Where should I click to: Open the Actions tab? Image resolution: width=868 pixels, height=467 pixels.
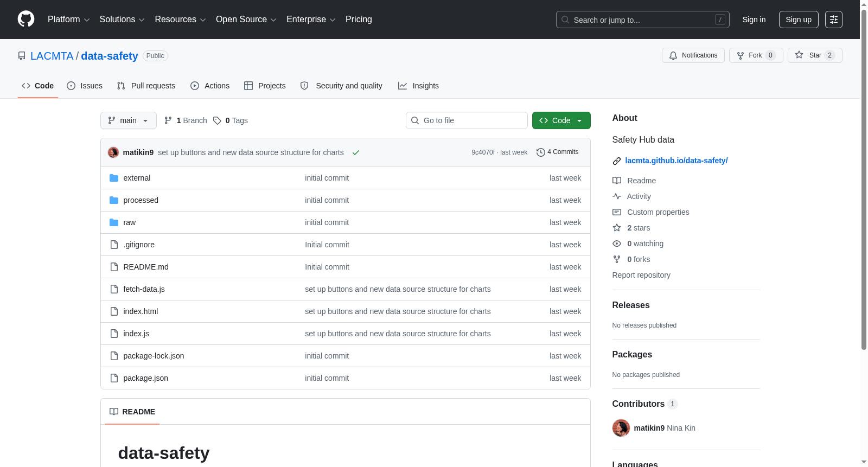tap(210, 86)
